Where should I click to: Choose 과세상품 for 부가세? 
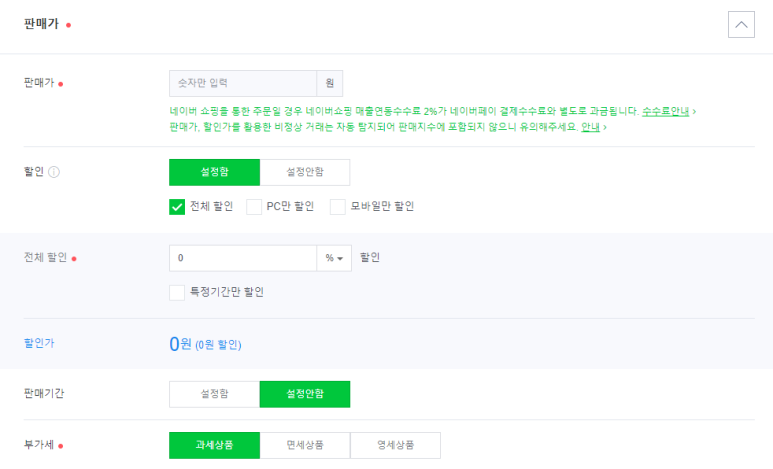tap(214, 445)
